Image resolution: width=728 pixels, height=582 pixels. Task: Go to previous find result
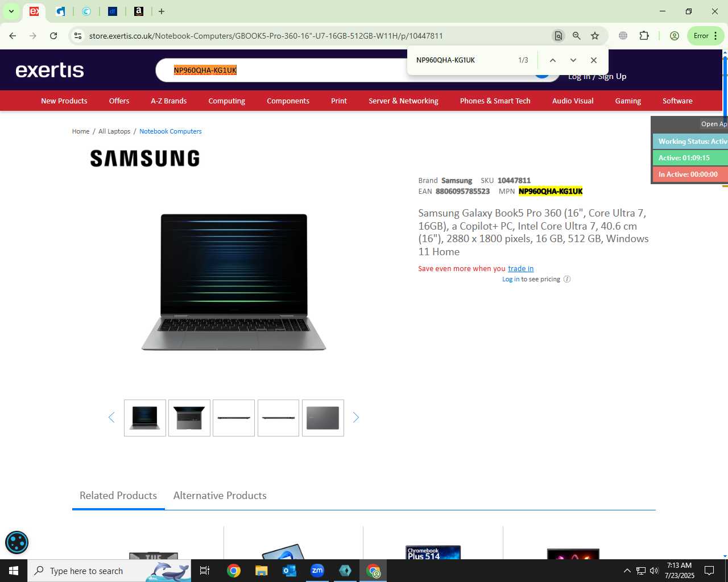point(552,60)
